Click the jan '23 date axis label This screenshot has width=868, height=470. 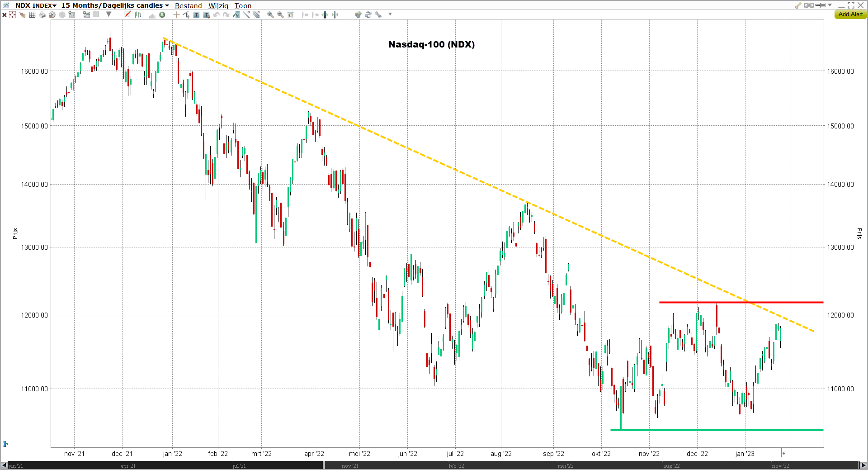click(x=745, y=454)
